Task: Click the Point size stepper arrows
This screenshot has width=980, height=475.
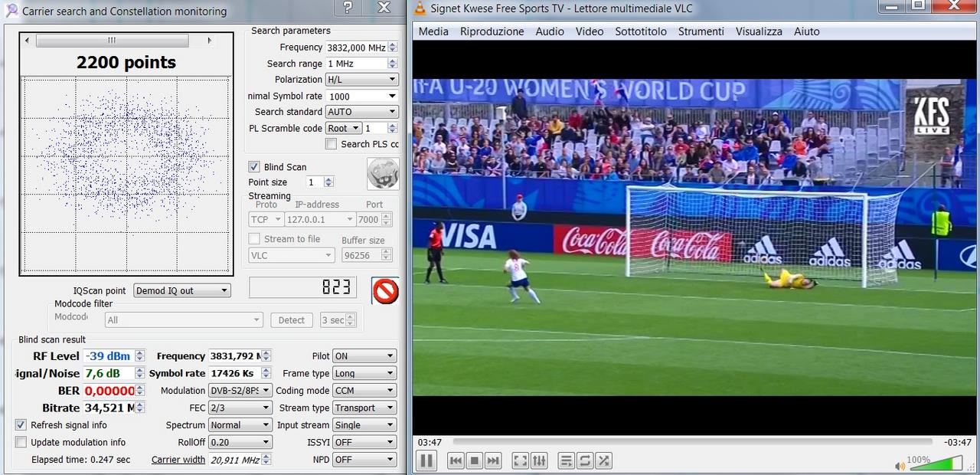Action: 328,182
